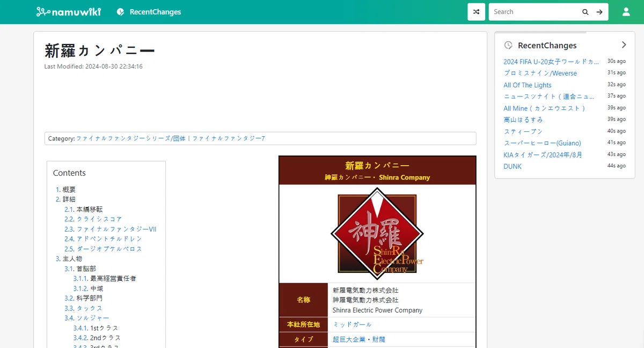
Task: Open All Of The Lights recent change
Action: (527, 85)
